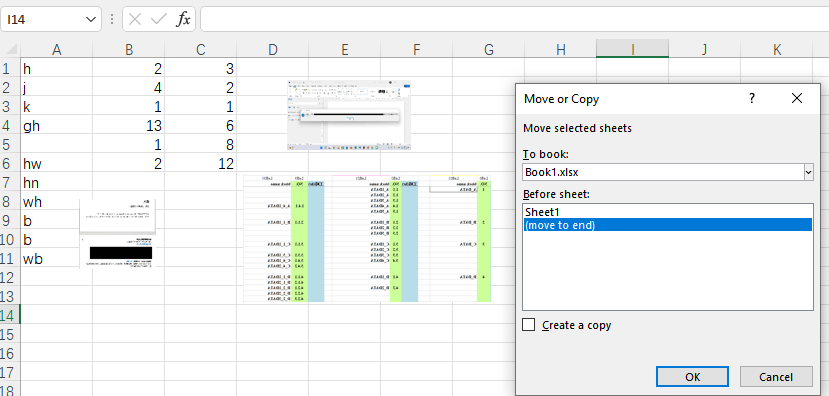Click cell C1 containing 3
The width and height of the screenshot is (829, 396).
(200, 69)
